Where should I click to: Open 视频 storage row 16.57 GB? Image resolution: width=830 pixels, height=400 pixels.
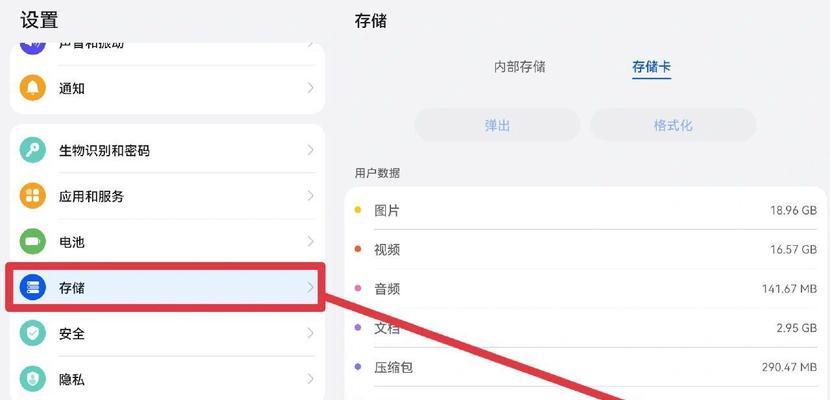(585, 249)
